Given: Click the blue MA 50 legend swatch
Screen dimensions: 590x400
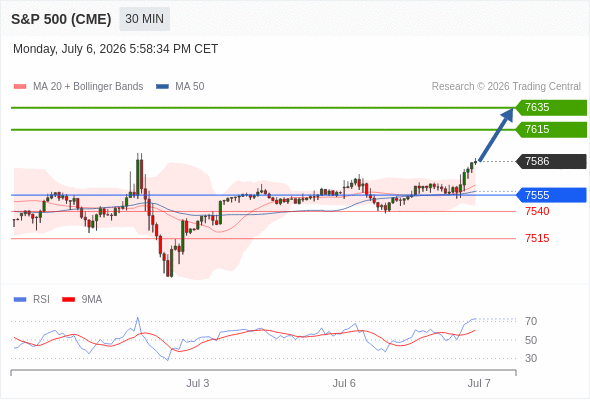Looking at the screenshot, I should [163, 87].
